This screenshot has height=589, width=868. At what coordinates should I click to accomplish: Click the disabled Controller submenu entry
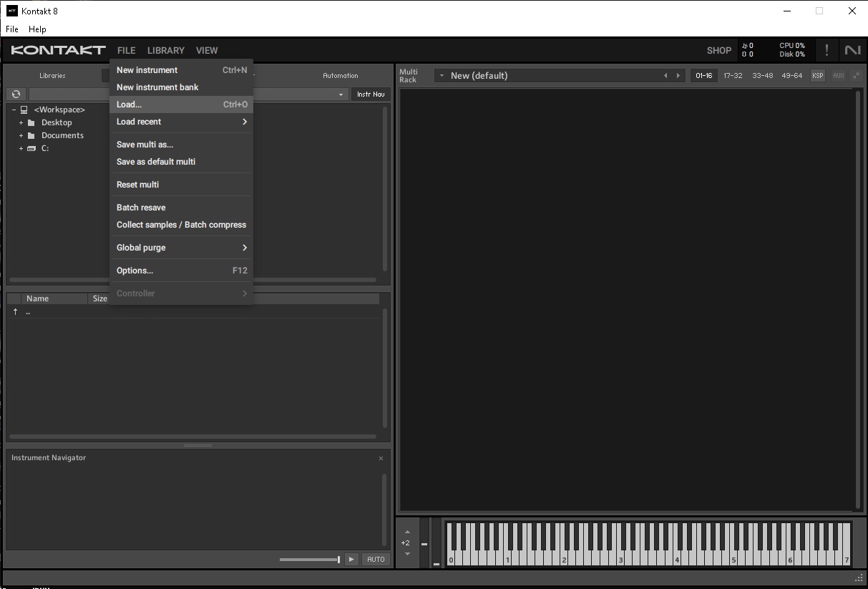coord(182,293)
